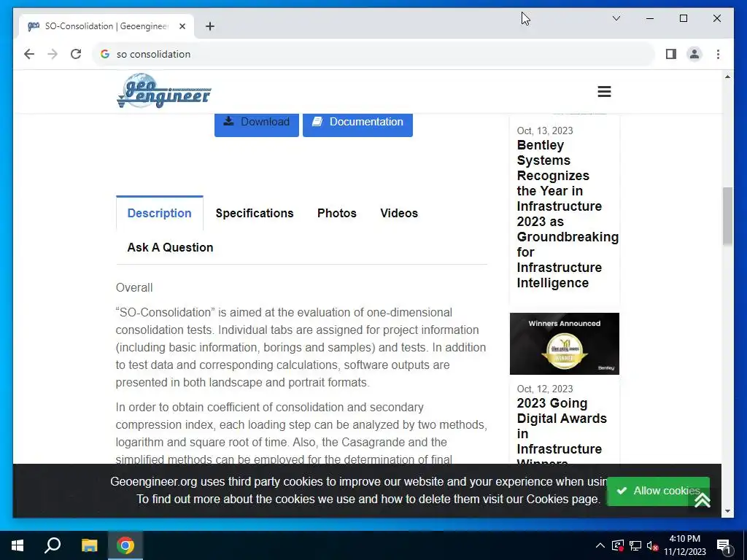Close the SO-Consolidation browser tab
This screenshot has height=560, width=747.
point(182,27)
